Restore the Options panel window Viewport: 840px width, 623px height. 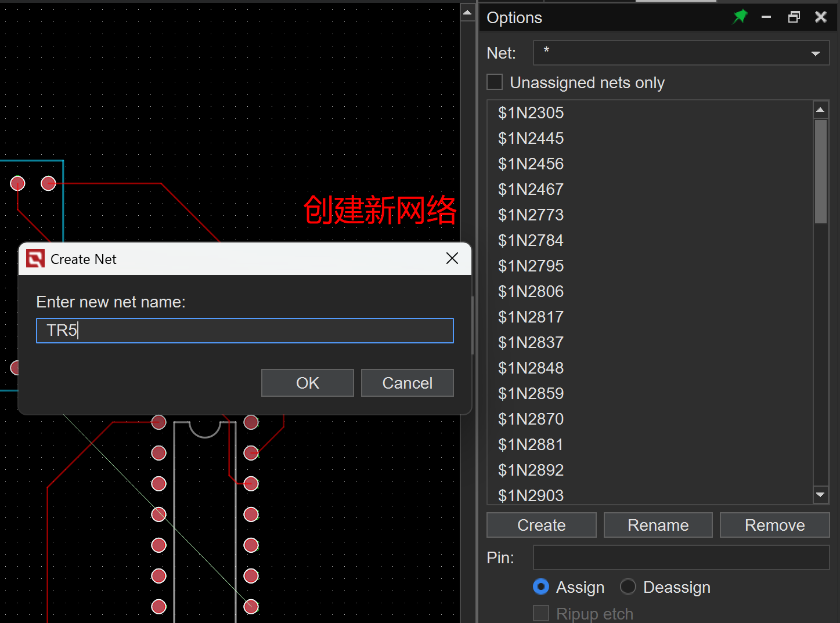tap(794, 17)
